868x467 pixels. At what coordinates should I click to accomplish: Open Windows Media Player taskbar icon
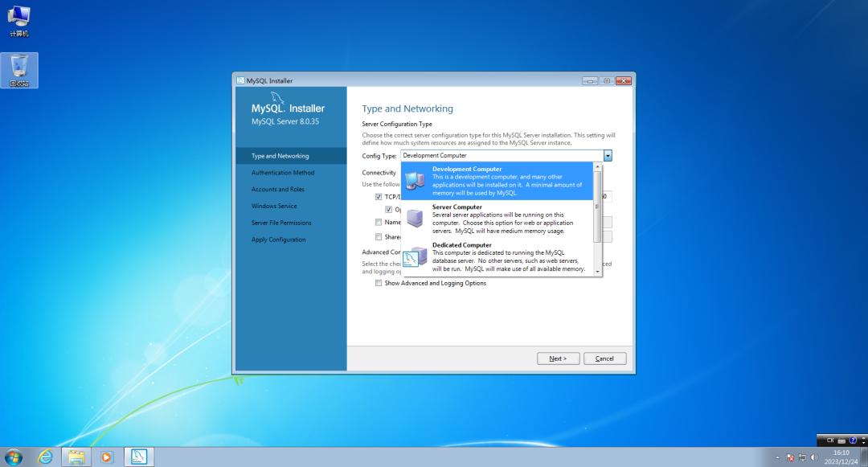107,457
